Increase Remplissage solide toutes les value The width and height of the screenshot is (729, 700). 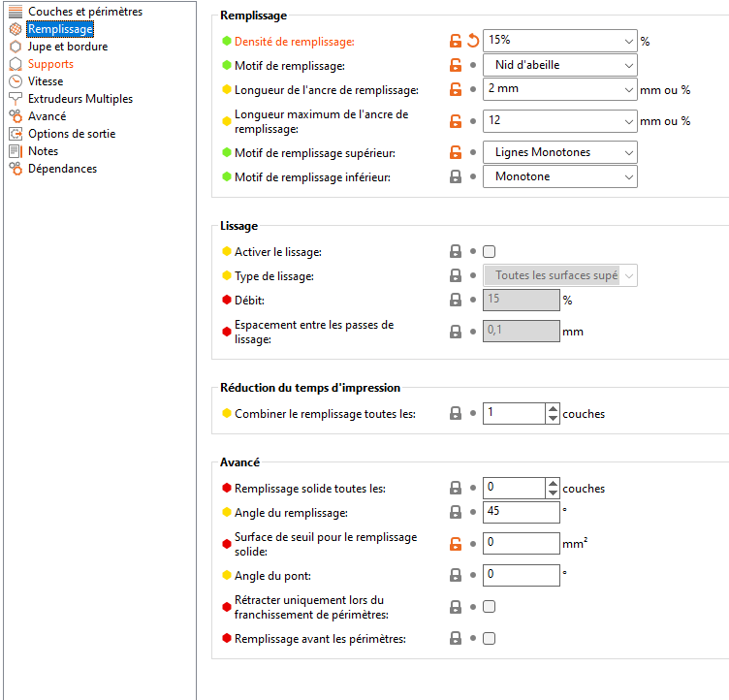(553, 483)
